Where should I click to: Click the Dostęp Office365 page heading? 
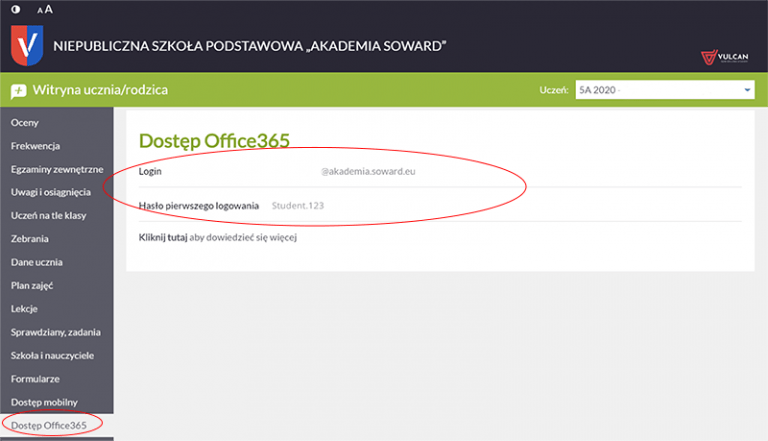[215, 141]
